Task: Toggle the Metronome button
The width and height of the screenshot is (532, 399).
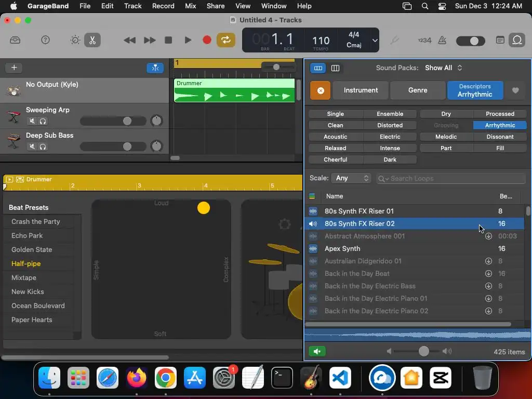Action: click(442, 41)
